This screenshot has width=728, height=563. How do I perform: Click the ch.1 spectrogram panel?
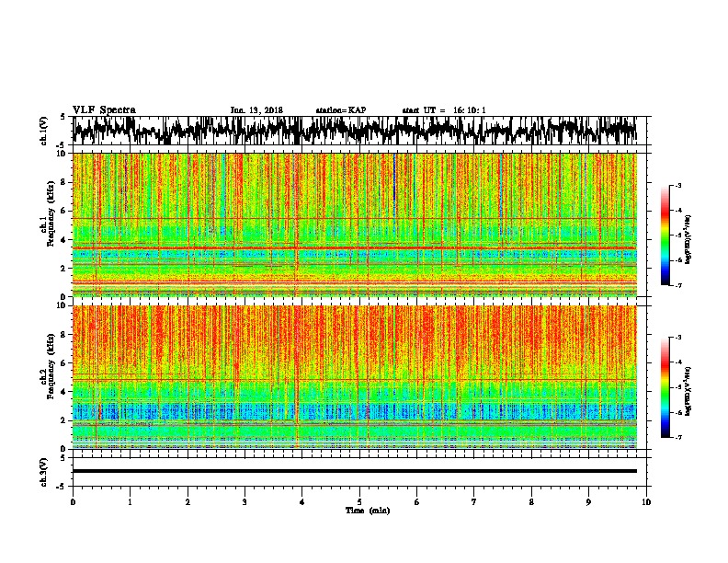click(x=355, y=224)
